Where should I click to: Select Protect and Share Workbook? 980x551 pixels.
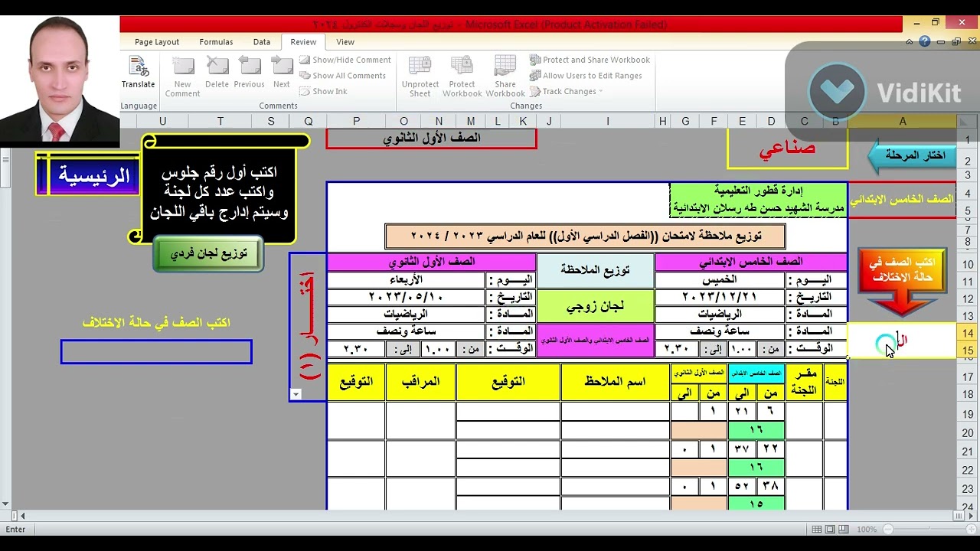coord(590,60)
